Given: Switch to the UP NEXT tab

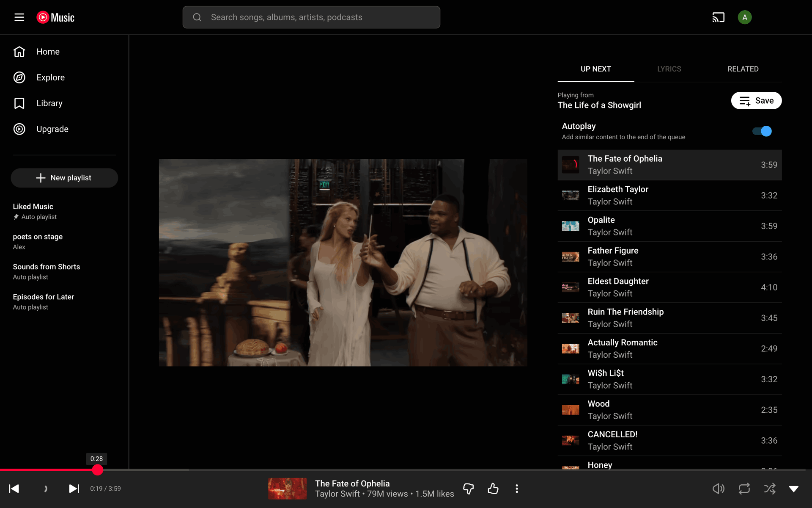Looking at the screenshot, I should (x=595, y=69).
